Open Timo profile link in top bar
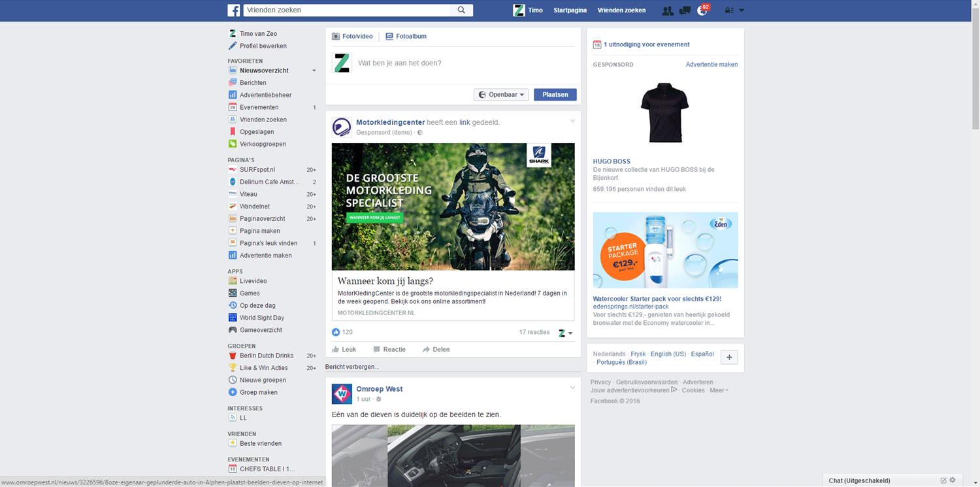The height and width of the screenshot is (487, 980). 535,10
